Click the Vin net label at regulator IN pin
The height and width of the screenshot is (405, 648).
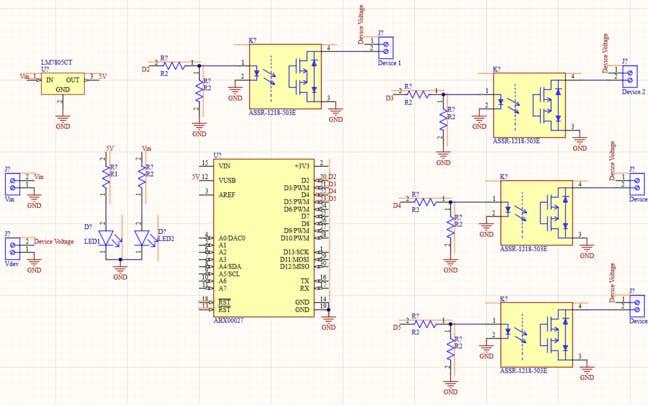click(x=24, y=76)
